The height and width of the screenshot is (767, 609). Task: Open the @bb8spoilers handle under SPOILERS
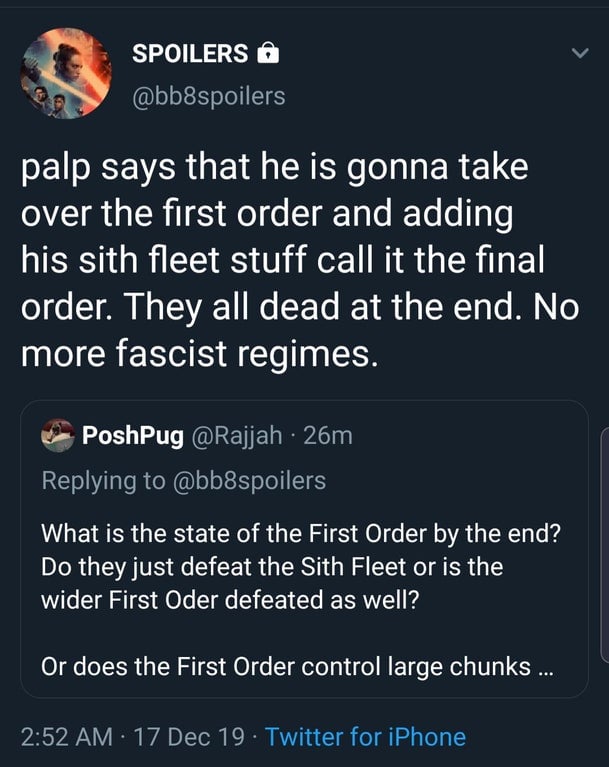click(x=208, y=96)
